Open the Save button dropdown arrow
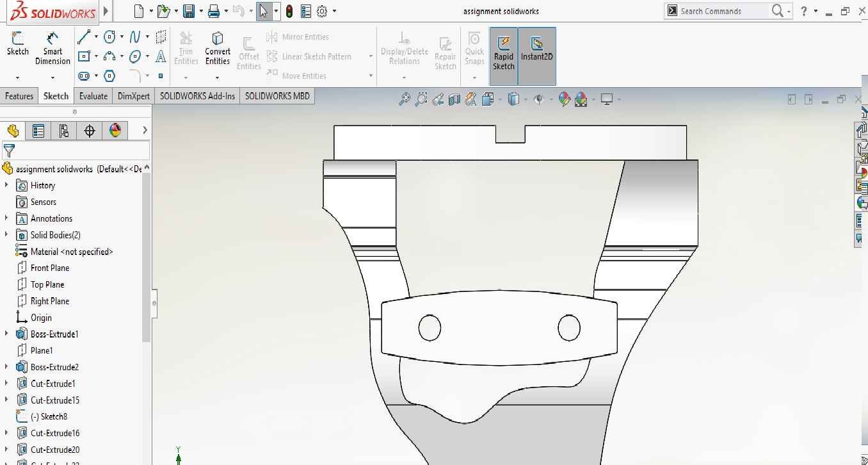This screenshot has height=465, width=868. pyautogui.click(x=201, y=11)
